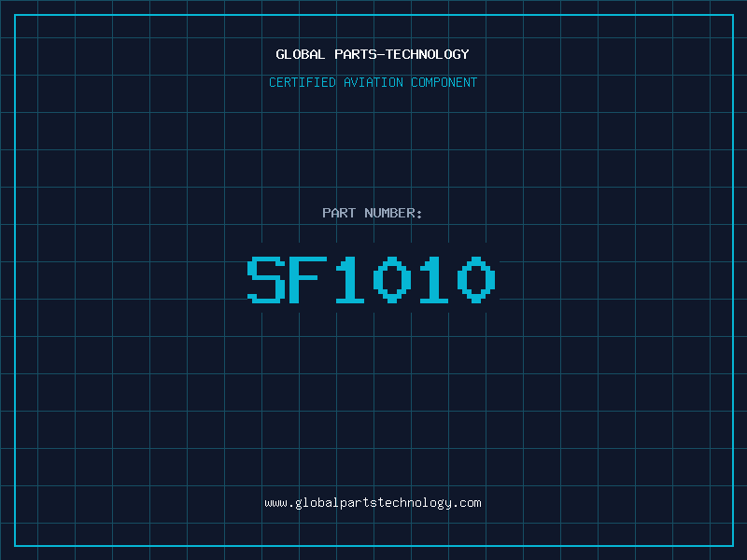Click the word GLOBAL in the heading
The height and width of the screenshot is (560, 747).
coord(300,54)
